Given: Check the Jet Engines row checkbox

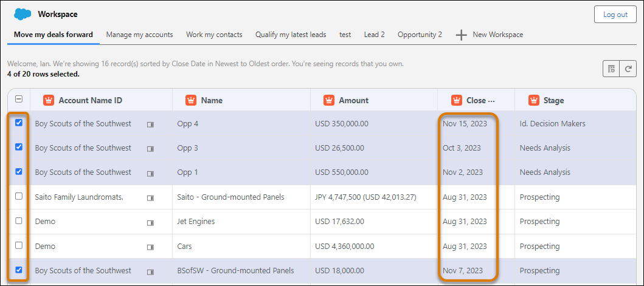Looking at the screenshot, I should coord(19,221).
